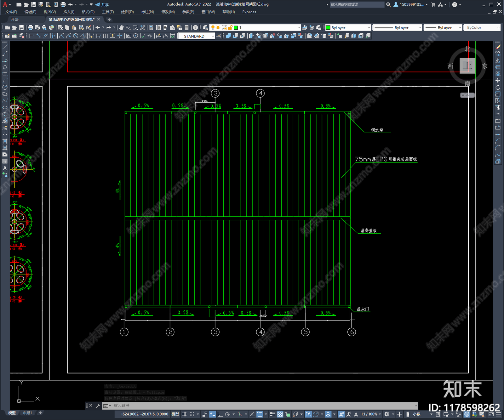
Task: Toggle transparency display in status bar
Action: [x=280, y=414]
